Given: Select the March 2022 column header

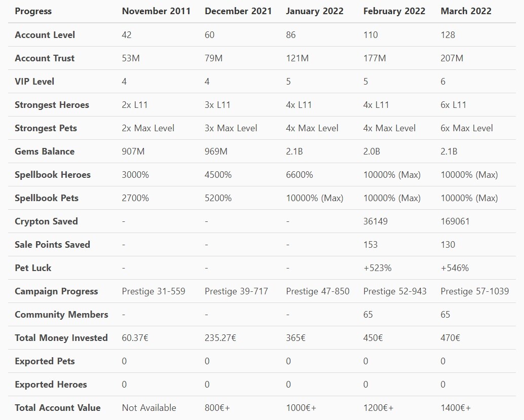Looking at the screenshot, I should click(x=466, y=11).
